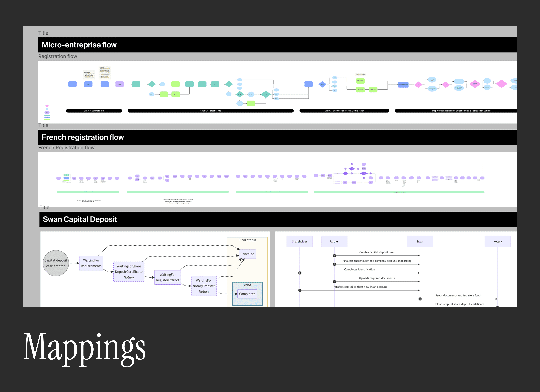Click the WaitingFor NotaryTransfer dashed node

click(x=204, y=286)
